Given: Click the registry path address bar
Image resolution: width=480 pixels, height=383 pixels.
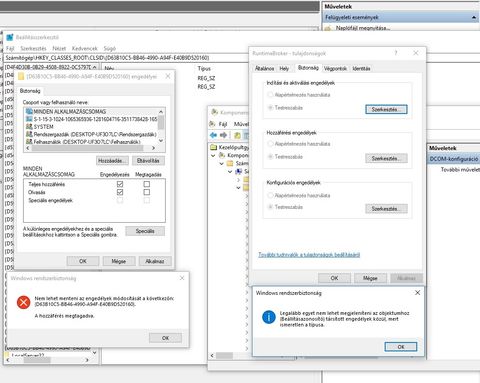Looking at the screenshot, I should point(125,58).
